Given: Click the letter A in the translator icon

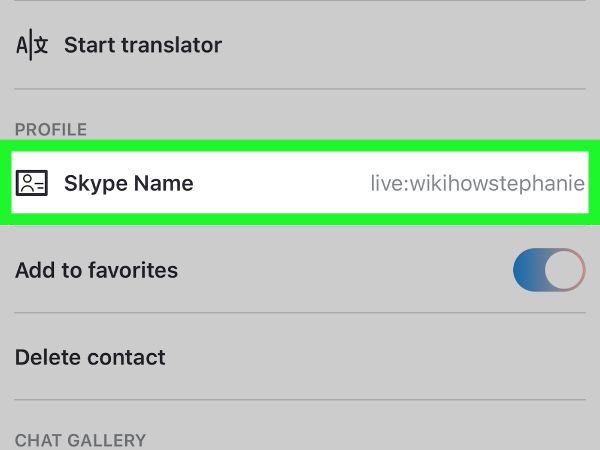Looking at the screenshot, I should (22, 46).
